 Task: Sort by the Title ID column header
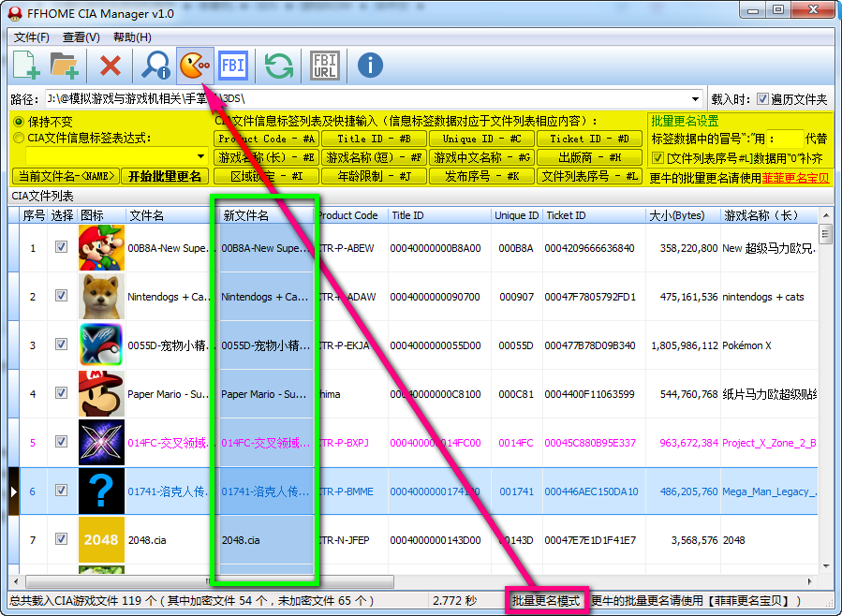point(439,215)
